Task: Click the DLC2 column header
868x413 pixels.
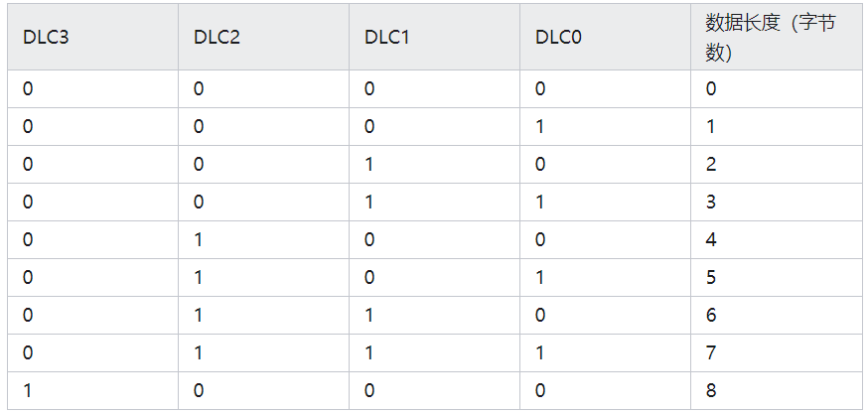Action: [217, 38]
